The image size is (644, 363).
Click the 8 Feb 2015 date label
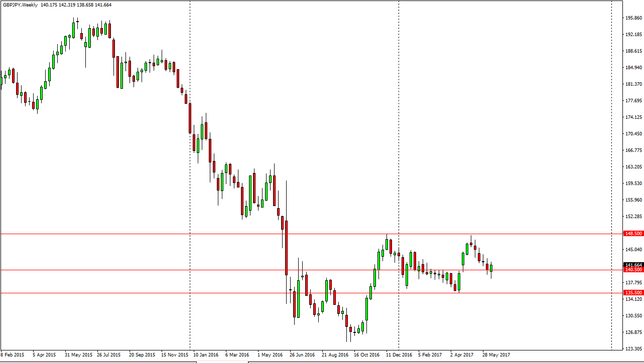coord(14,354)
